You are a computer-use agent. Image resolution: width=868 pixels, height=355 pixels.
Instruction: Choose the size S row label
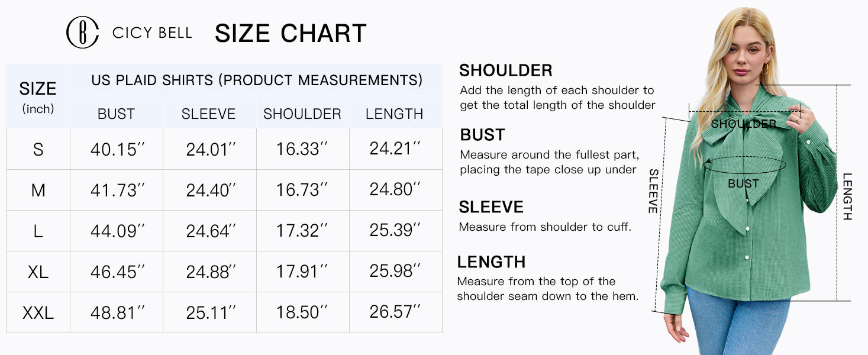tap(38, 149)
